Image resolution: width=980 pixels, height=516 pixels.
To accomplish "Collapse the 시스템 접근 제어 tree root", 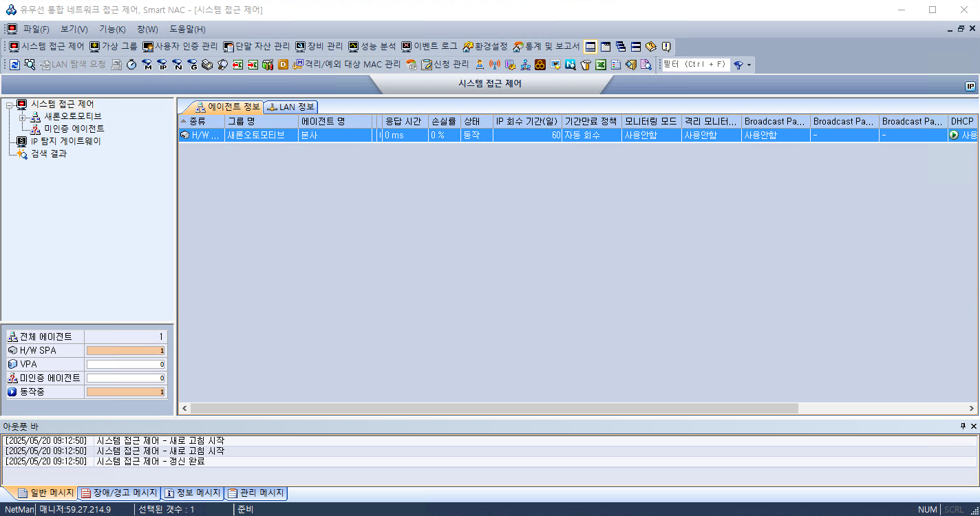I will coord(9,105).
